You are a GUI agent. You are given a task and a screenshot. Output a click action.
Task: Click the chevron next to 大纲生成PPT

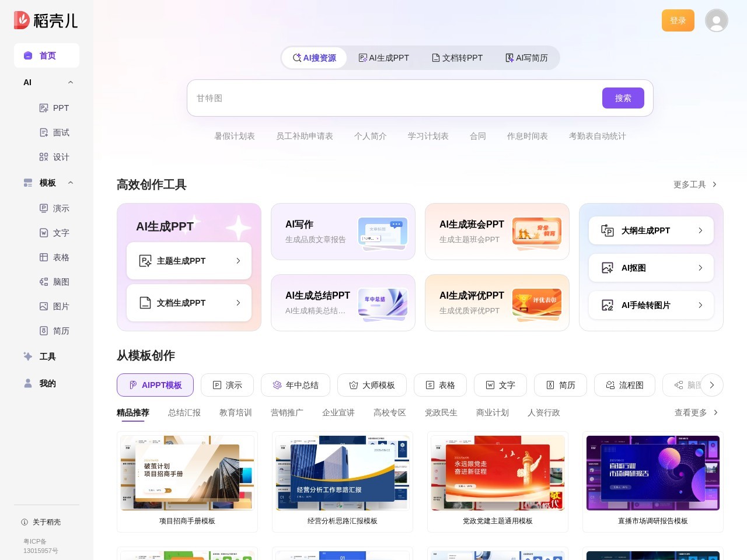[x=700, y=230]
